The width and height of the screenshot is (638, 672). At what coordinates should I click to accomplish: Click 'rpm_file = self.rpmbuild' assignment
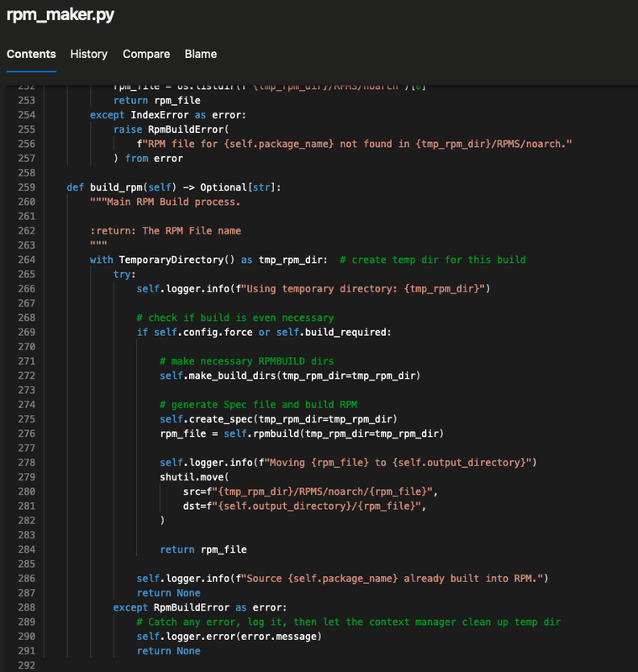[302, 433]
